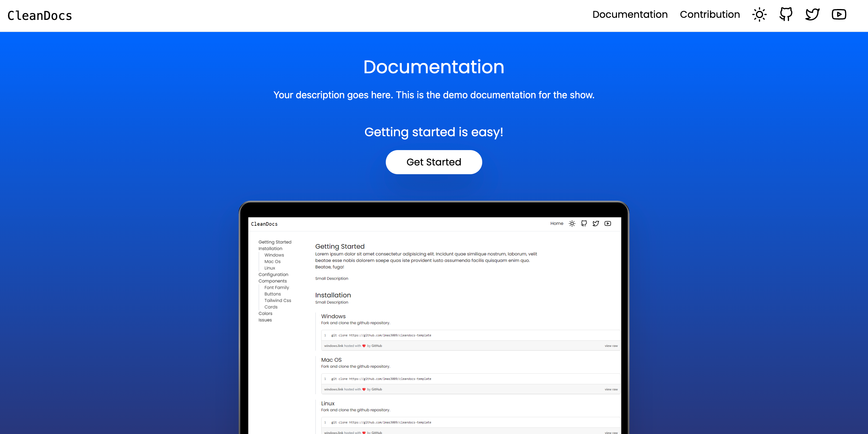Click the 'Documentation' hero heading
The width and height of the screenshot is (868, 434).
[434, 67]
